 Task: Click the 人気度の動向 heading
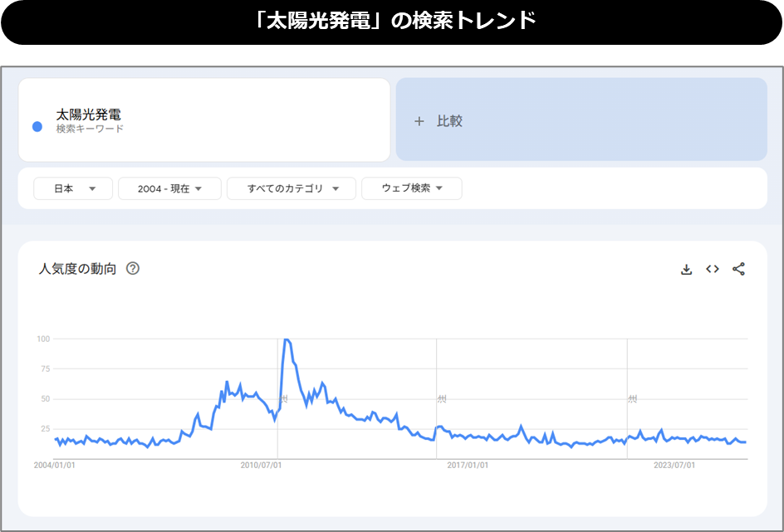(77, 269)
